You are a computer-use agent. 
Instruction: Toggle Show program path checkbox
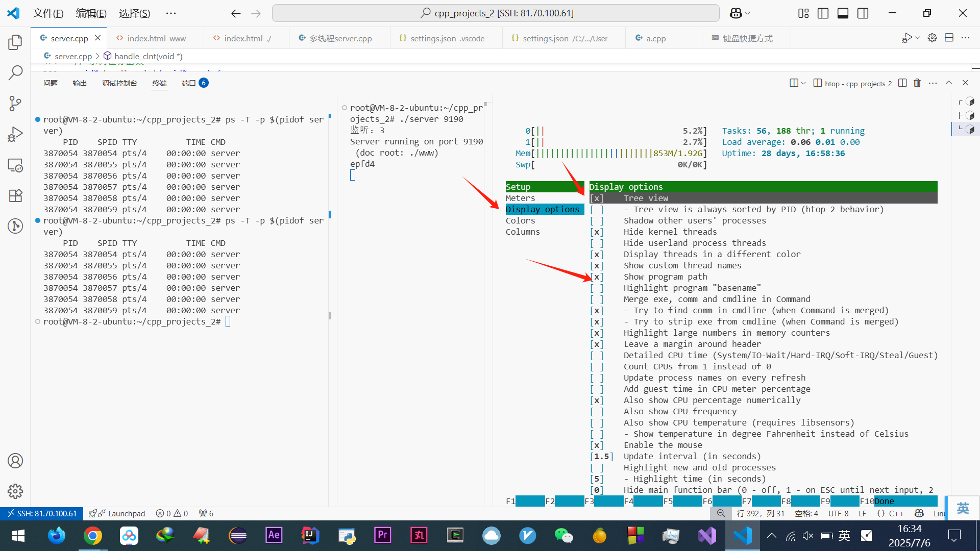[597, 277]
